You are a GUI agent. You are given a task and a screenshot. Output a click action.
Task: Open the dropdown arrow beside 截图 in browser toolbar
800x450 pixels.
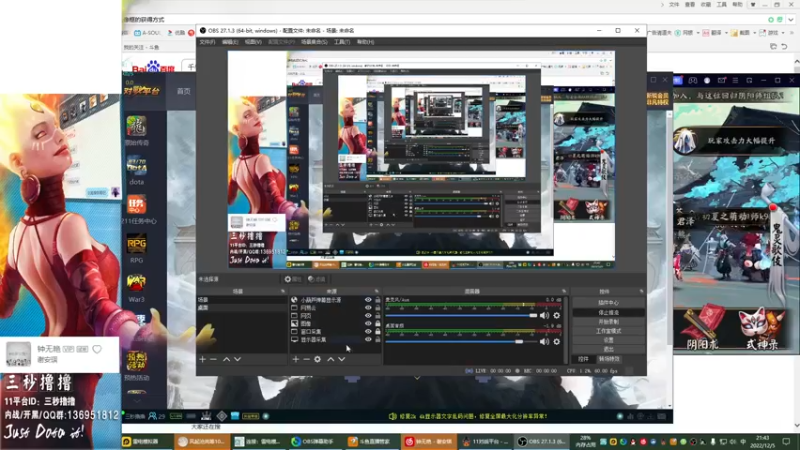point(755,33)
